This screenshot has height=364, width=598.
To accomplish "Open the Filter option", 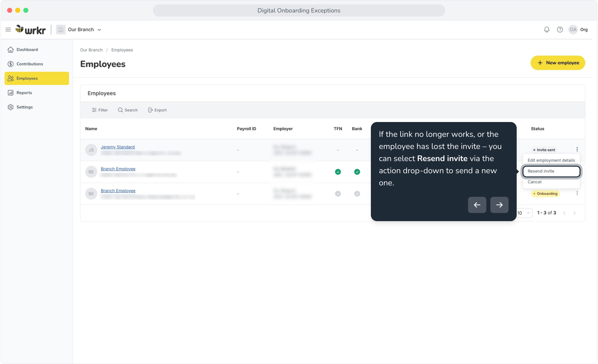I will [x=100, y=110].
